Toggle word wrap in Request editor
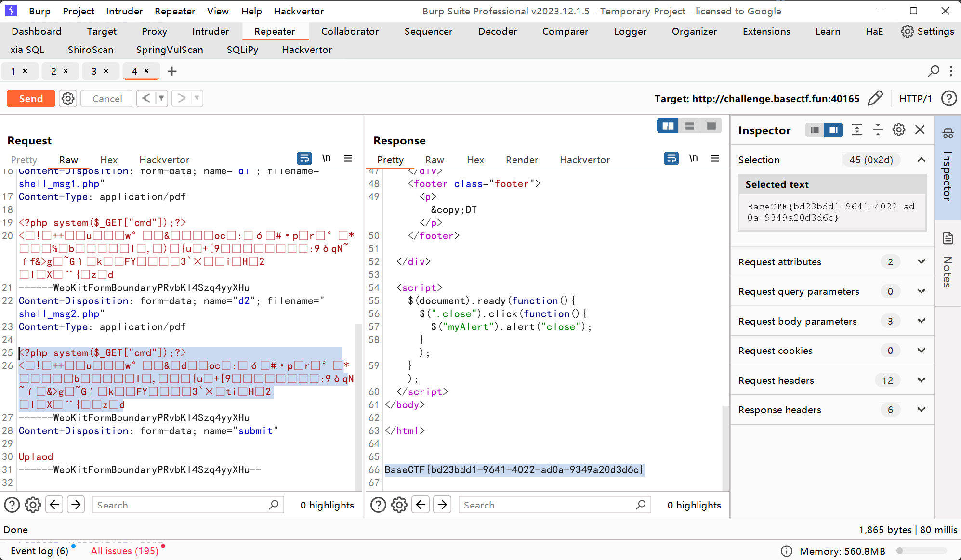 [x=304, y=158]
